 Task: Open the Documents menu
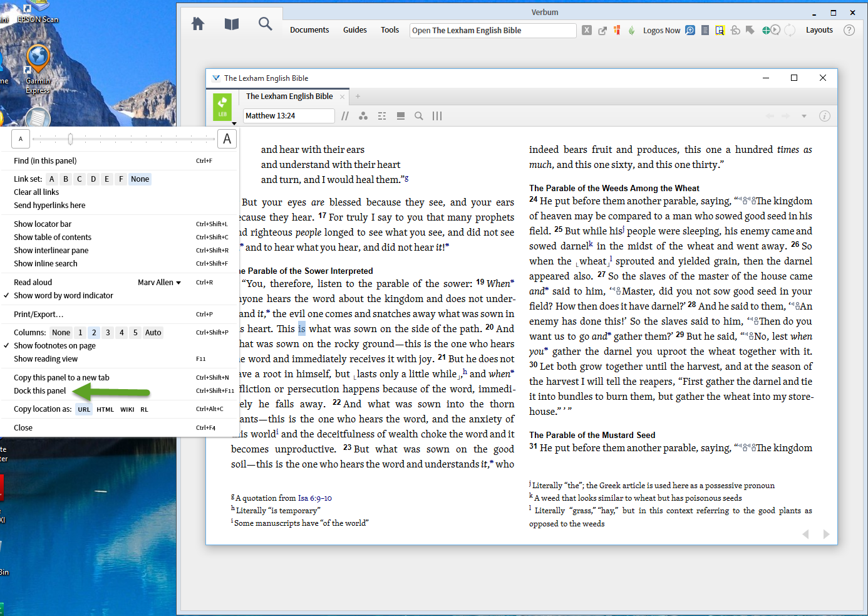[309, 30]
